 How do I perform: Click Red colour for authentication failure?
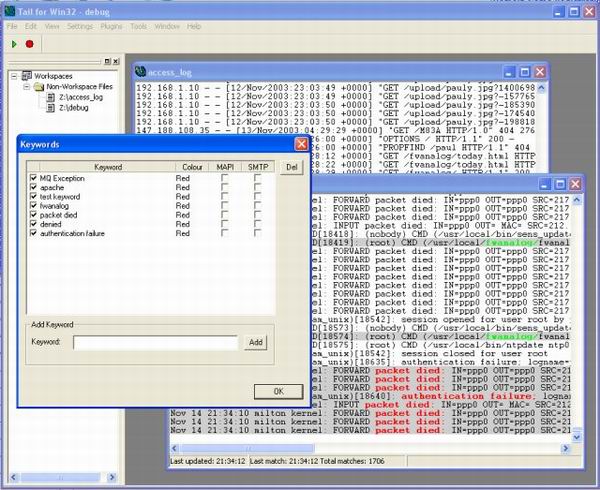(x=183, y=233)
